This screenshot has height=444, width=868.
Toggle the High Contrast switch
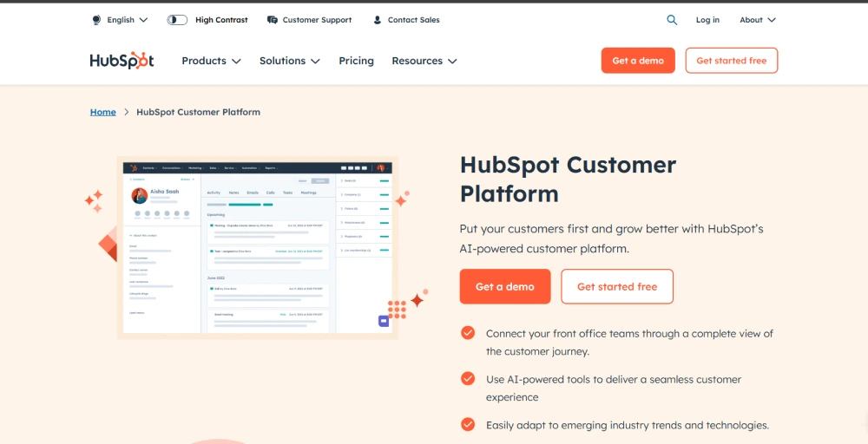(177, 20)
